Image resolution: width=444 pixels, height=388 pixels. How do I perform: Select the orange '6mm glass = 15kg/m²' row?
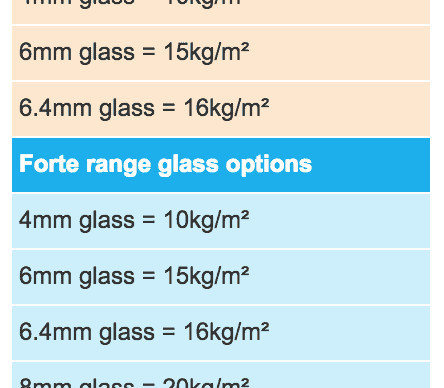point(221,53)
